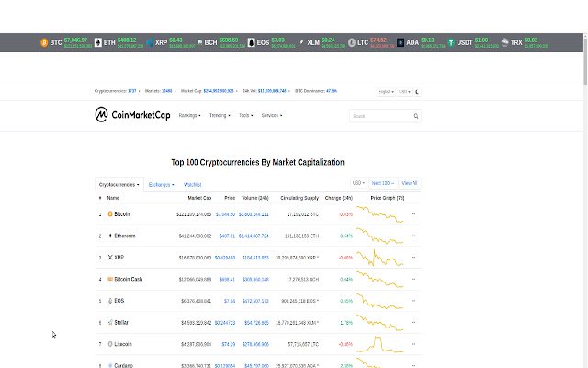588x368 pixels.
Task: Click the Cardano name link
Action: point(123,365)
